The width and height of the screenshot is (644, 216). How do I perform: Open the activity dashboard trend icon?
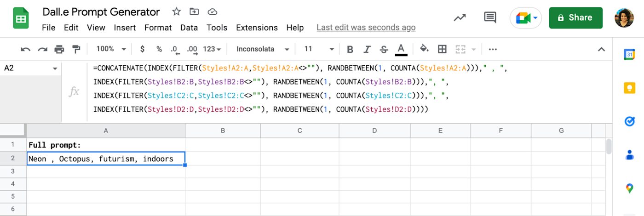pos(460,18)
